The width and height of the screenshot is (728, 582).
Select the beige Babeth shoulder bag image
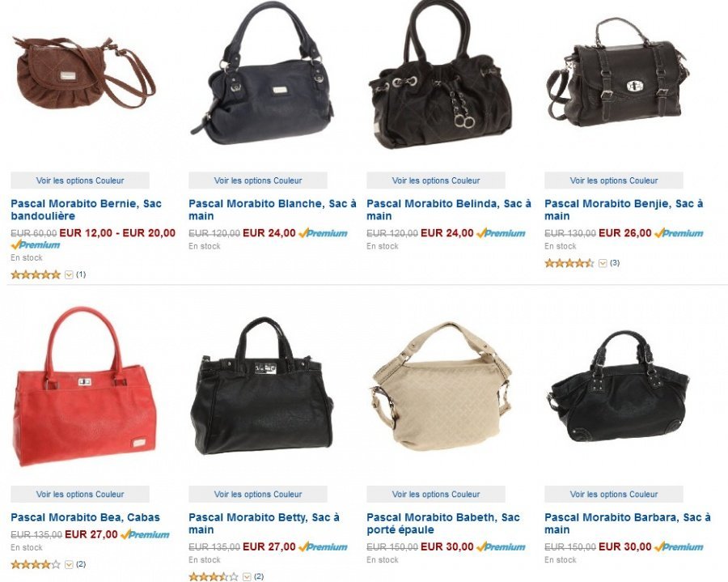441,385
